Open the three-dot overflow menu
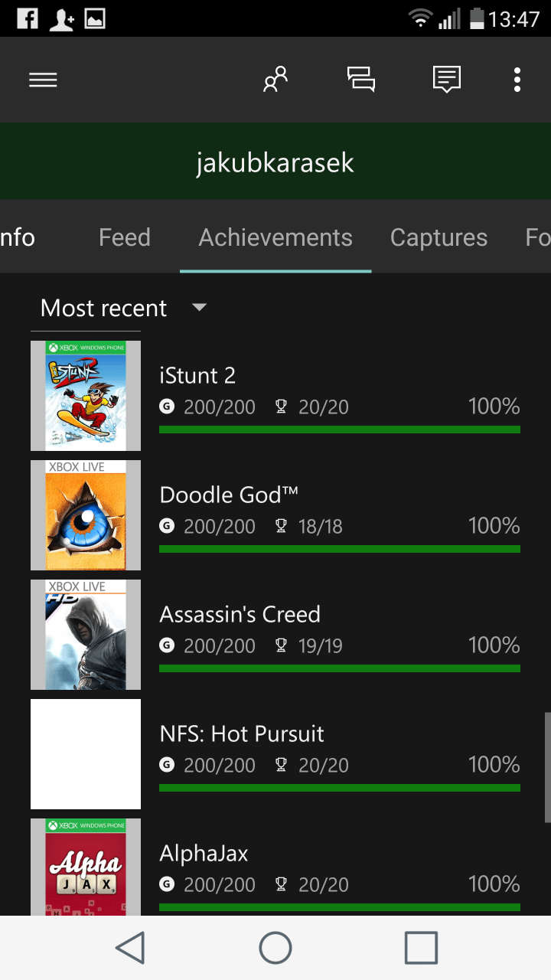The height and width of the screenshot is (980, 551). [x=517, y=80]
